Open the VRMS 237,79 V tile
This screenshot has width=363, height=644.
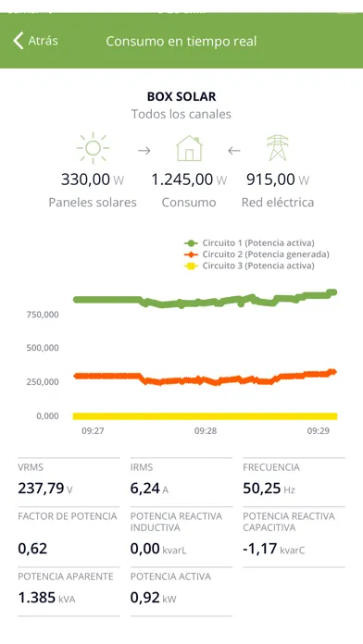(69, 481)
